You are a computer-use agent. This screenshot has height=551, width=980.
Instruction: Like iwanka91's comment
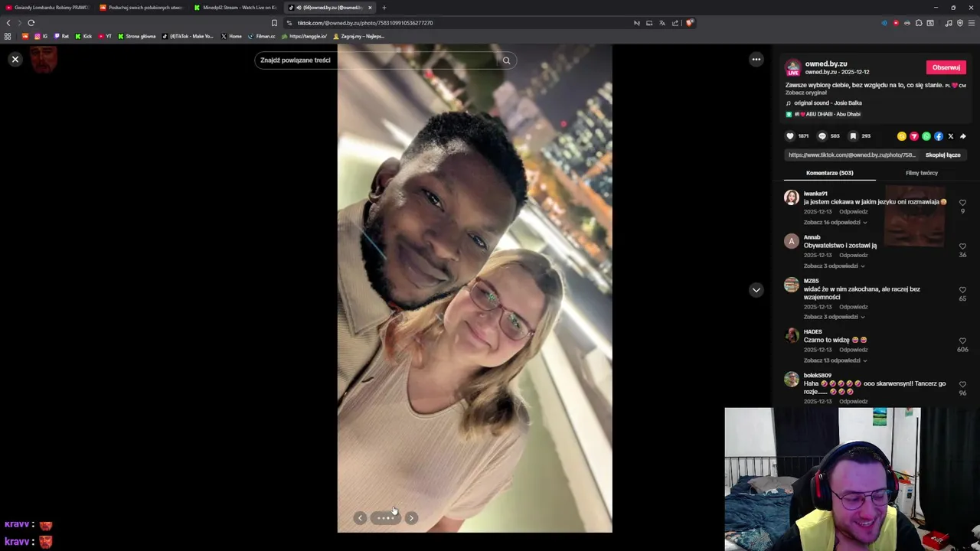(x=962, y=203)
